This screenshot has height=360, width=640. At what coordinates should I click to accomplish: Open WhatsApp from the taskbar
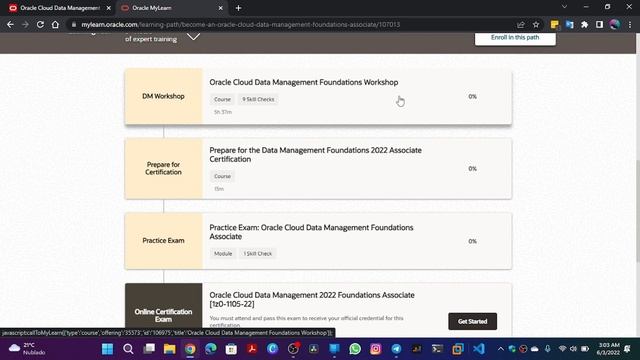(x=355, y=349)
